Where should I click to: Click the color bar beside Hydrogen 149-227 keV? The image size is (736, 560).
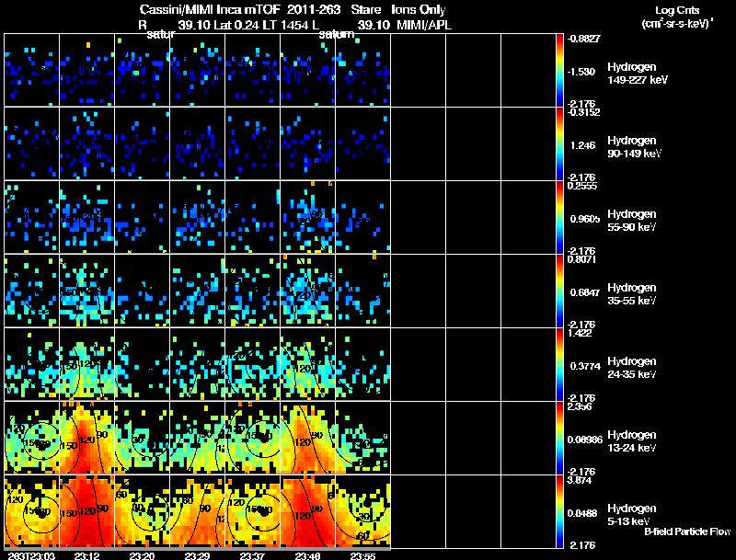(559, 70)
